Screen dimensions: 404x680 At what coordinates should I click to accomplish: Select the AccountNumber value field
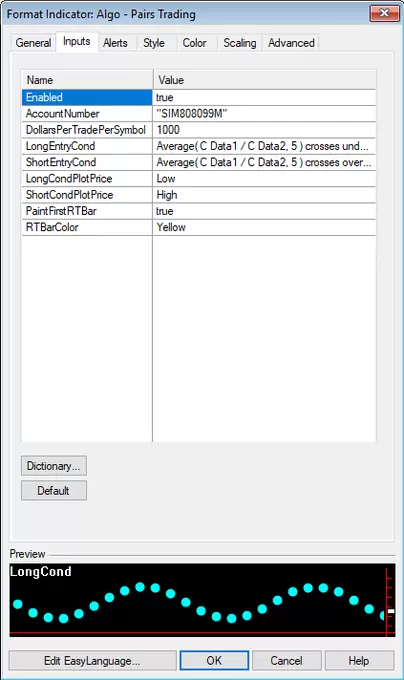(x=264, y=114)
